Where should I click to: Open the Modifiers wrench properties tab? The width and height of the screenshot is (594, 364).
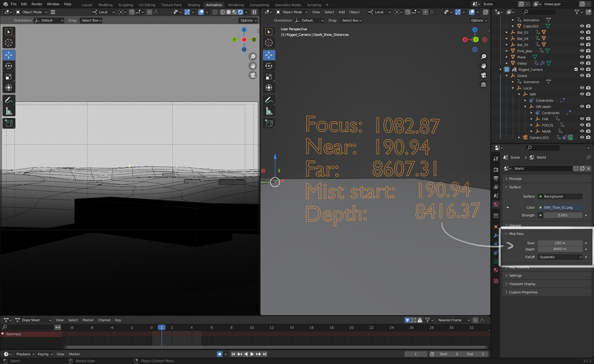pos(495,236)
